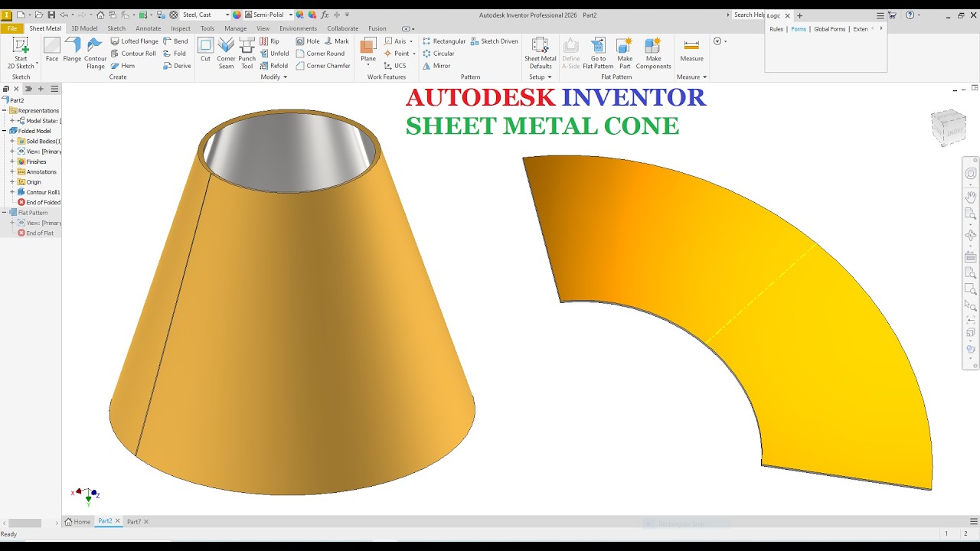The height and width of the screenshot is (551, 980).
Task: Select the Face tool
Action: (52, 50)
